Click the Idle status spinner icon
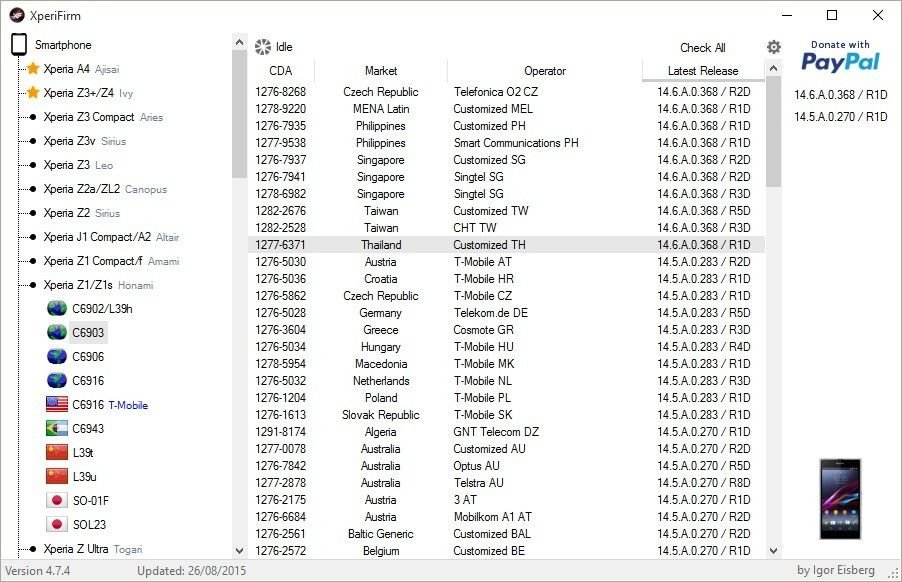 [263, 47]
